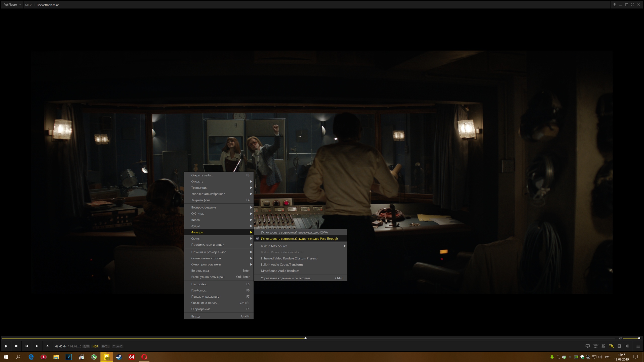Uncheck the built-in audio decoder Pass Through option

pos(299,239)
